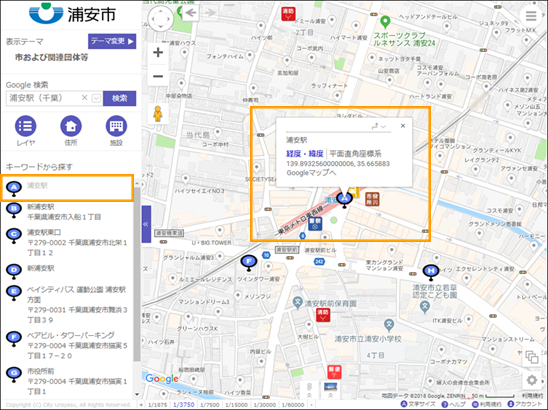Select result A 浦安駅 in the list
Screen dimensions: 548x410
pyautogui.click(x=67, y=188)
